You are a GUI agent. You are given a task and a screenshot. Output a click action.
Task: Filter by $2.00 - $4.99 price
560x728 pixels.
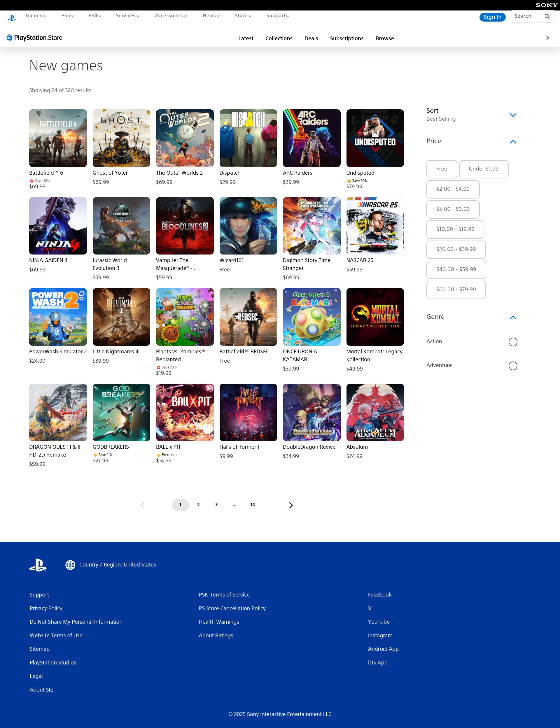click(x=453, y=189)
